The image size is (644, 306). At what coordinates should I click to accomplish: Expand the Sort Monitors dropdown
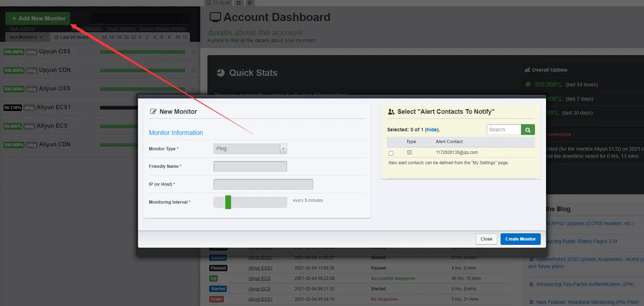tap(25, 37)
